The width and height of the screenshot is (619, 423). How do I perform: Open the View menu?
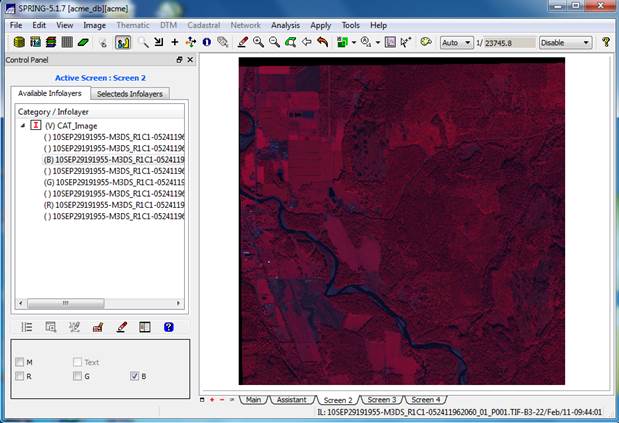pyautogui.click(x=65, y=25)
